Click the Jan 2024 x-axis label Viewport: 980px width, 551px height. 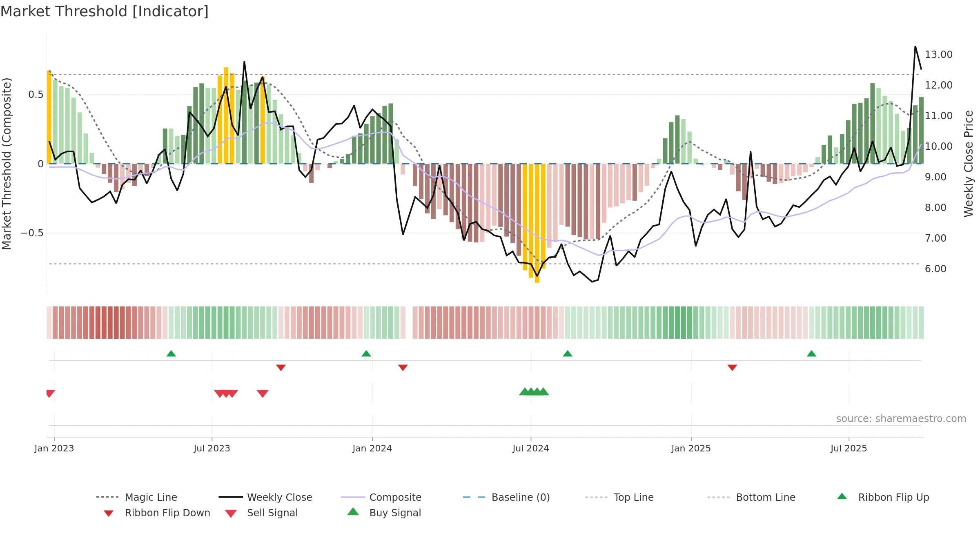point(372,448)
